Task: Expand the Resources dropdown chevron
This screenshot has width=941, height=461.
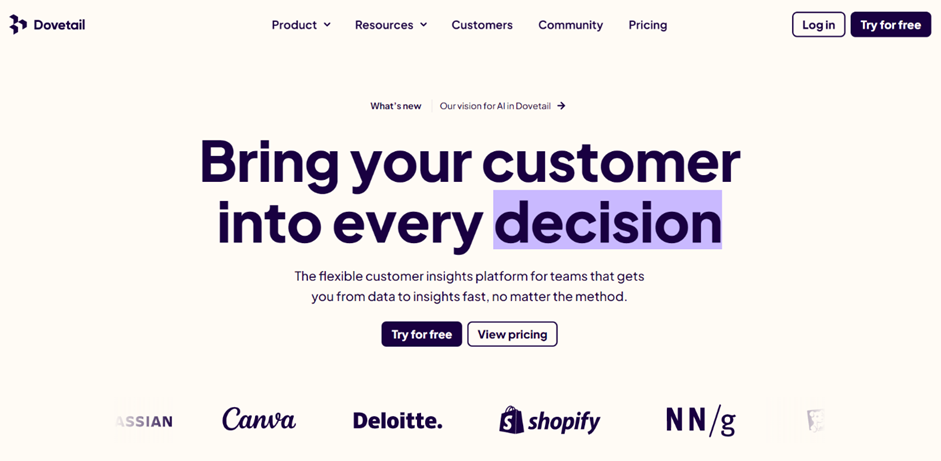Action: point(424,25)
